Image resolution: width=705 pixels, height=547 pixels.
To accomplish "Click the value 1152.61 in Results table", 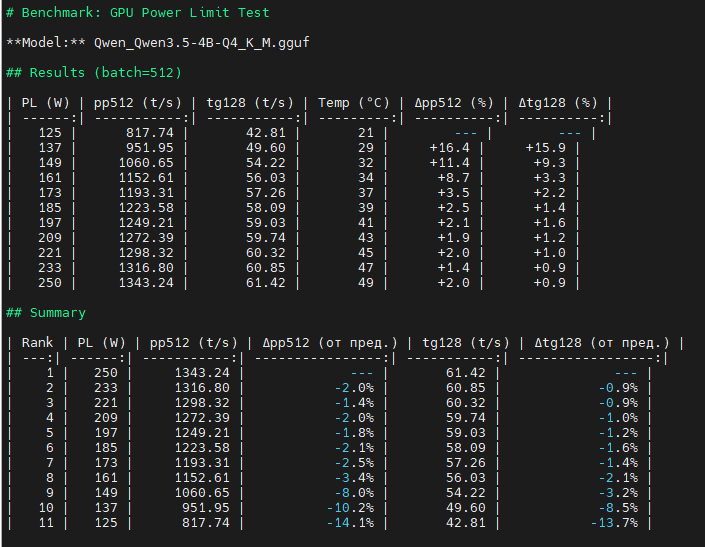I will [146, 178].
